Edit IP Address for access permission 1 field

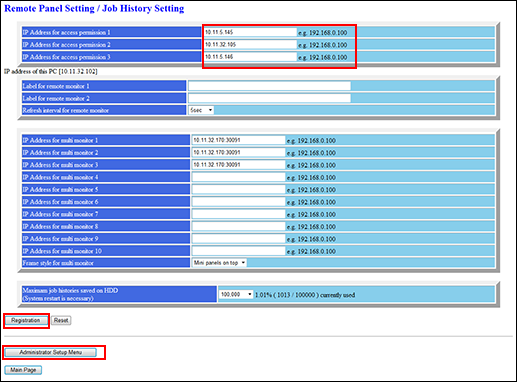pos(250,32)
